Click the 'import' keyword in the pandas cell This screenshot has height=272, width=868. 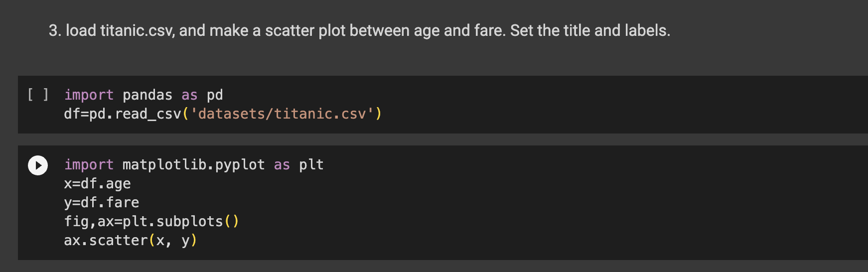point(89,95)
